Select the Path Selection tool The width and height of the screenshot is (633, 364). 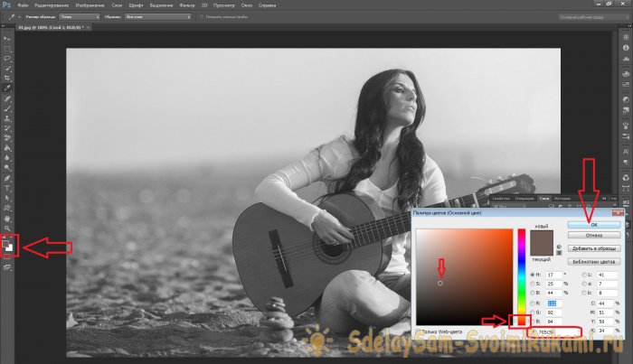pos(7,199)
